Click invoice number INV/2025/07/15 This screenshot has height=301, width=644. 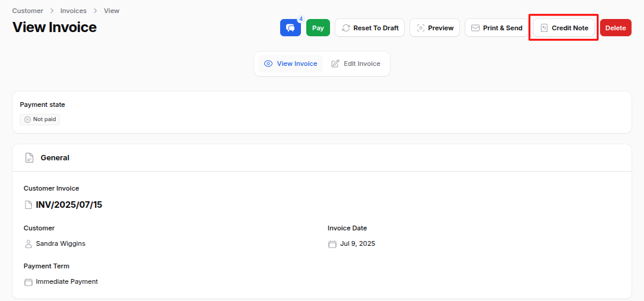pyautogui.click(x=69, y=204)
